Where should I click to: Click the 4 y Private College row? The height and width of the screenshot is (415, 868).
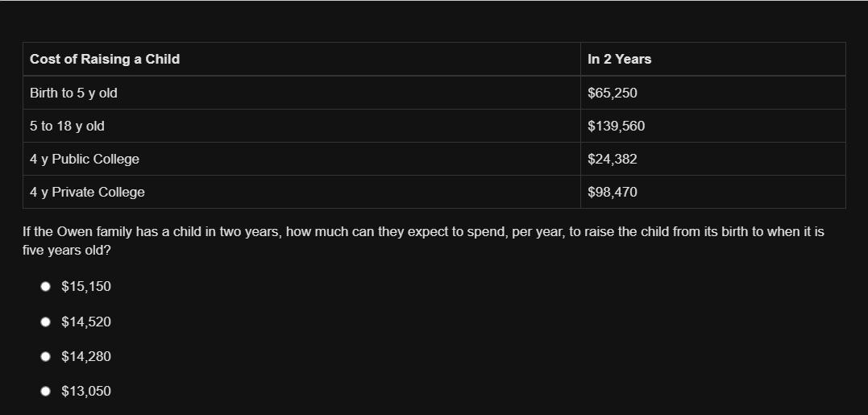click(x=434, y=192)
